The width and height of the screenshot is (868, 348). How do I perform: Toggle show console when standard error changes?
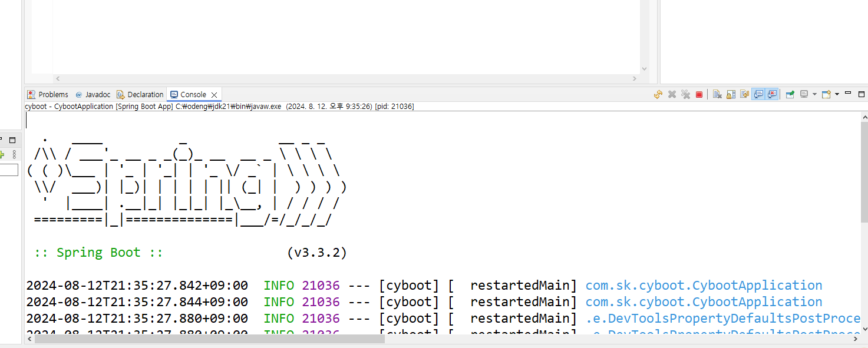point(772,94)
